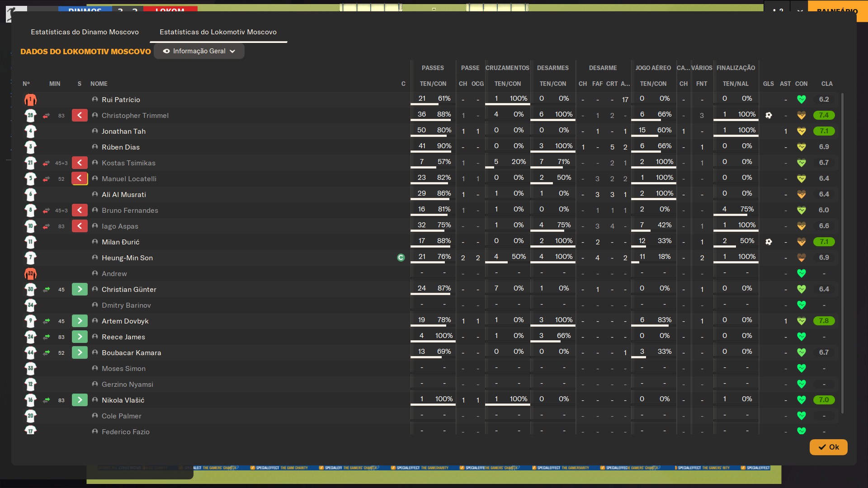Click Ali Al Musrati's condition heart icon
This screenshot has height=488, width=868.
coord(802,194)
